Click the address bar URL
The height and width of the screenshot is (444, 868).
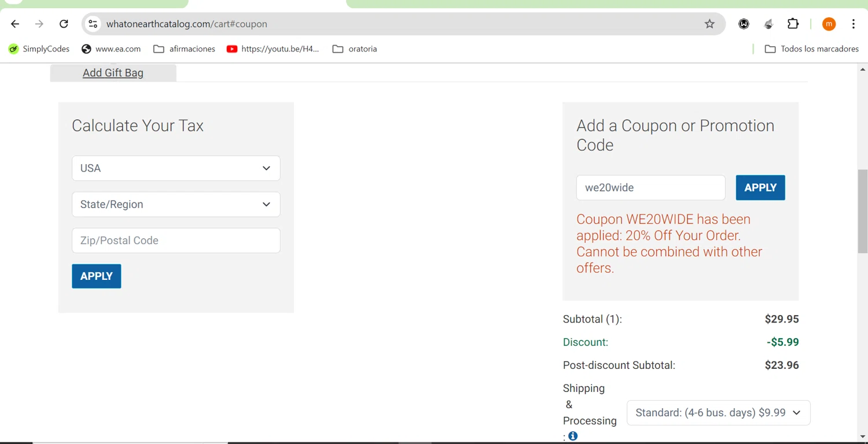[x=187, y=24]
